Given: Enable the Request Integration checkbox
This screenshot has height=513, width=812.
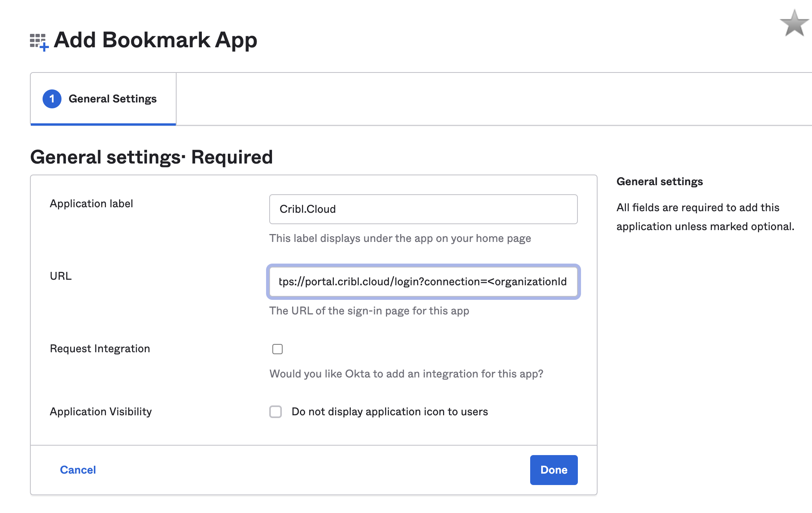Looking at the screenshot, I should pyautogui.click(x=277, y=349).
